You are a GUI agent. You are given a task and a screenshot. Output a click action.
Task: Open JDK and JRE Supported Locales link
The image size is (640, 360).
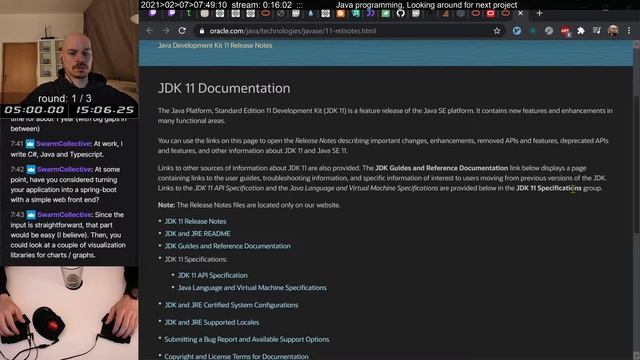[x=211, y=322]
